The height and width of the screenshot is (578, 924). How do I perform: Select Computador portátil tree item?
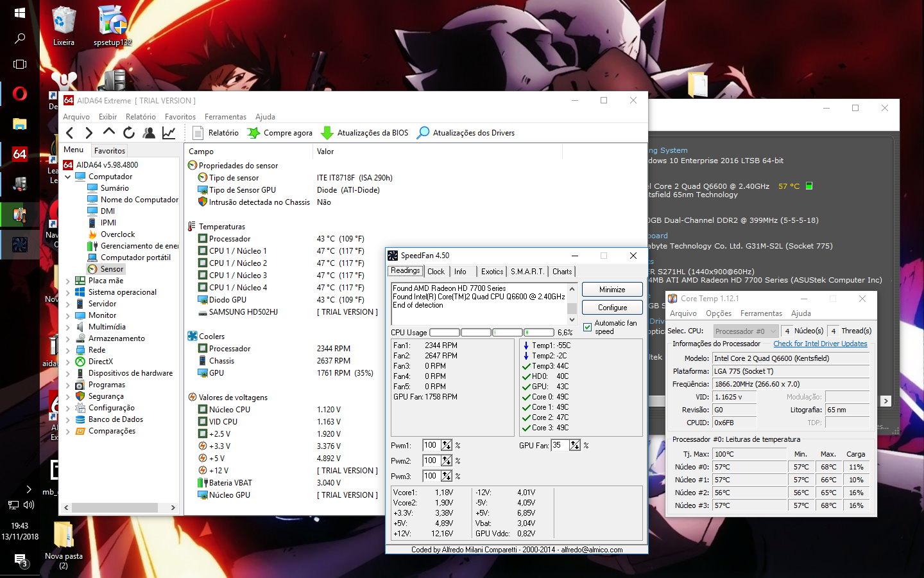135,258
